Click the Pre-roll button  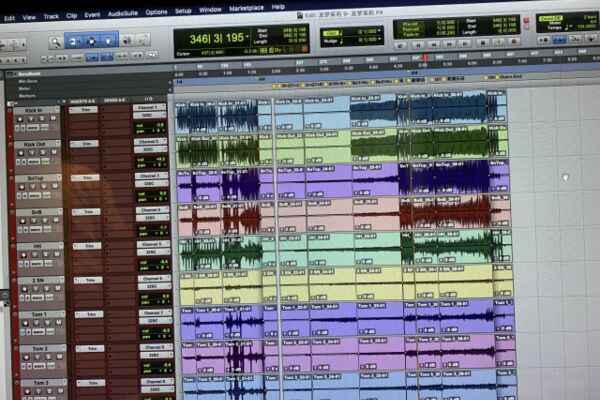pyautogui.click(x=410, y=24)
